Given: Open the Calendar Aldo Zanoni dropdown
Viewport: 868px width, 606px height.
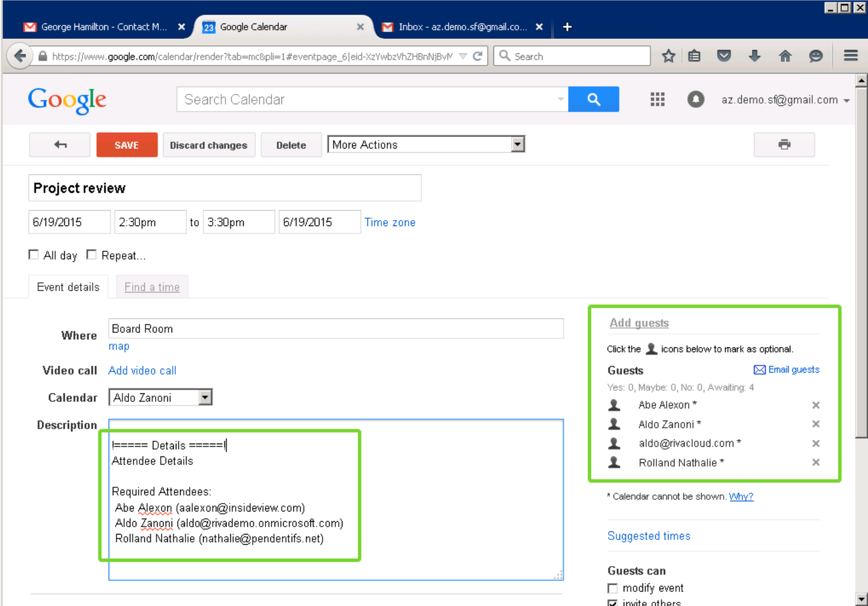Looking at the screenshot, I should click(161, 398).
